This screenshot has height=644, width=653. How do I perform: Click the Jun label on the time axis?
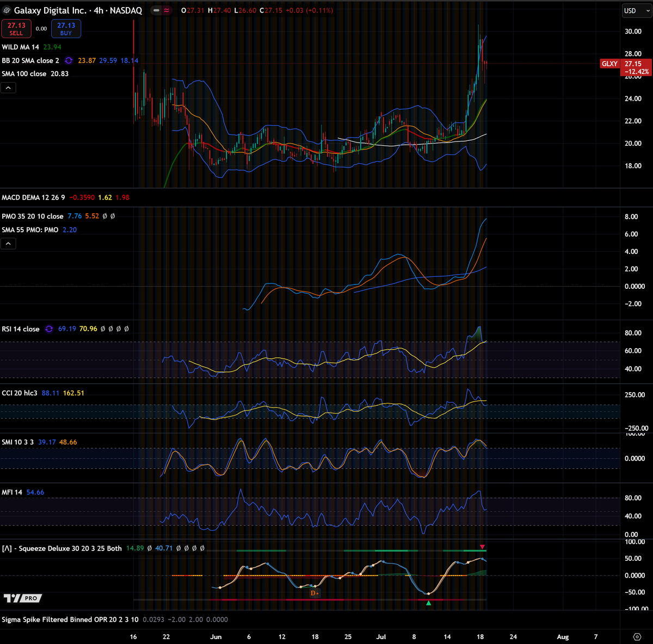pyautogui.click(x=216, y=636)
